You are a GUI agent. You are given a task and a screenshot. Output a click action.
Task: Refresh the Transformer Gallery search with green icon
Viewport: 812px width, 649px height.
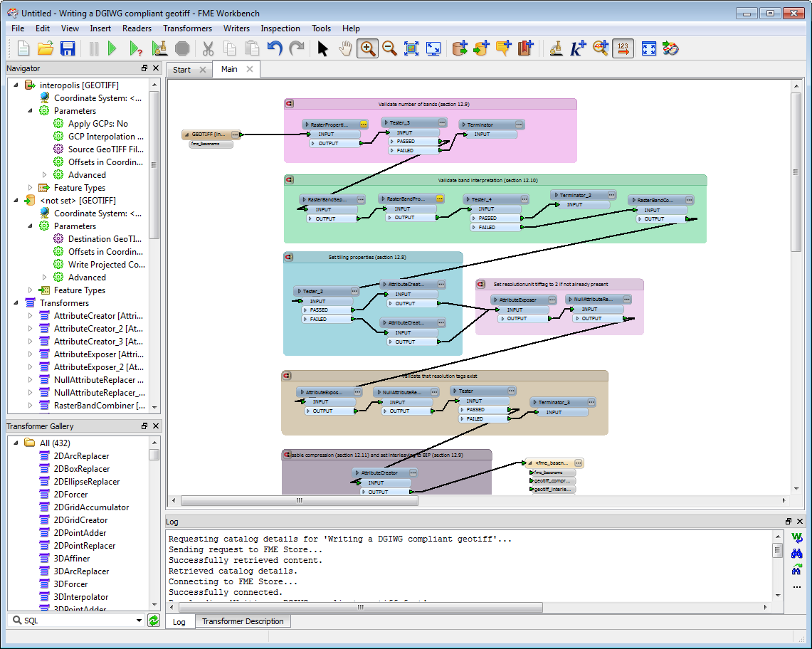[x=154, y=620]
